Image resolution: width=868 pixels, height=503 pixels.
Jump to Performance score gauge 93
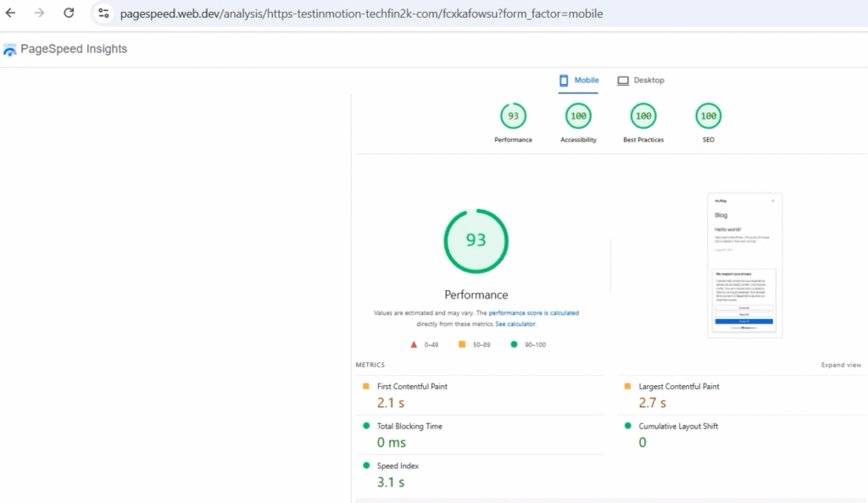pos(513,115)
